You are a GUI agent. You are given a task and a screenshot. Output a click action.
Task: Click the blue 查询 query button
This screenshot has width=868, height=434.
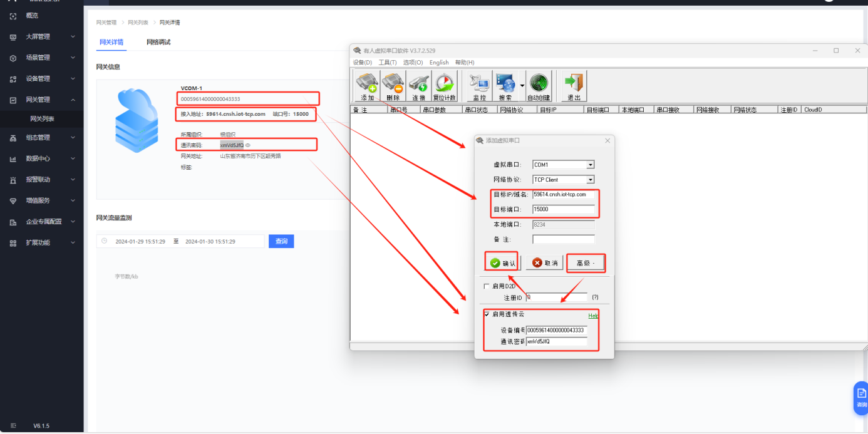281,241
